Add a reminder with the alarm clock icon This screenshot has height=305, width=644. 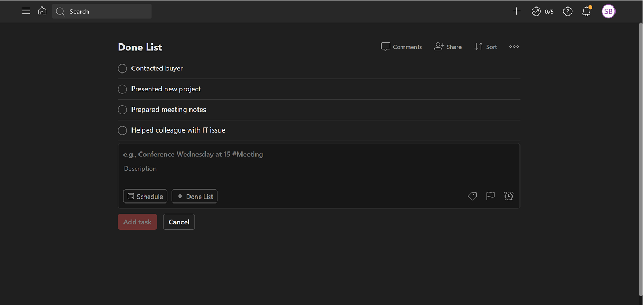coord(509,197)
